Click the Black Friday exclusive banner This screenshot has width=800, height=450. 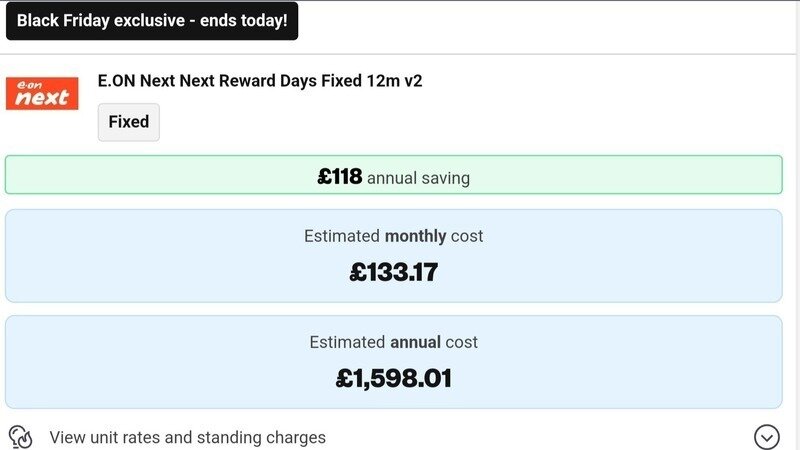[152, 20]
